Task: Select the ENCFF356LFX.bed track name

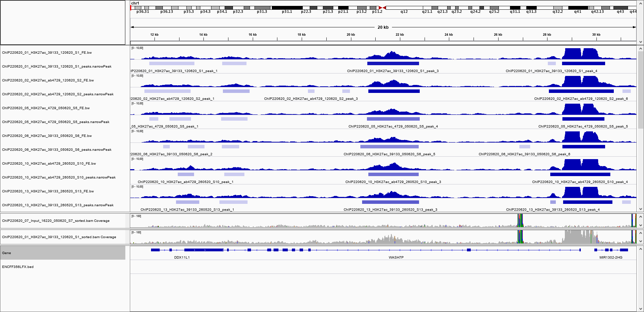Action: (18, 267)
